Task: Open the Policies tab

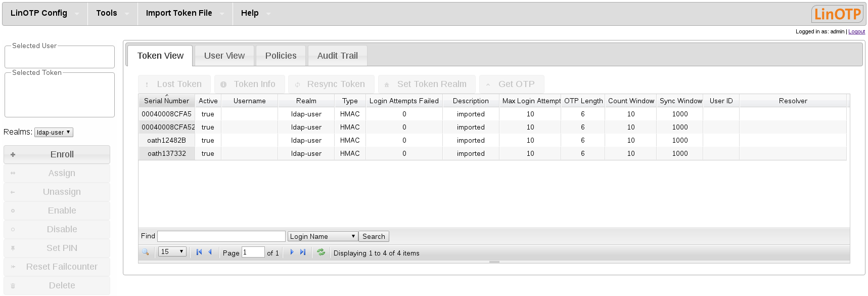Action: click(281, 56)
